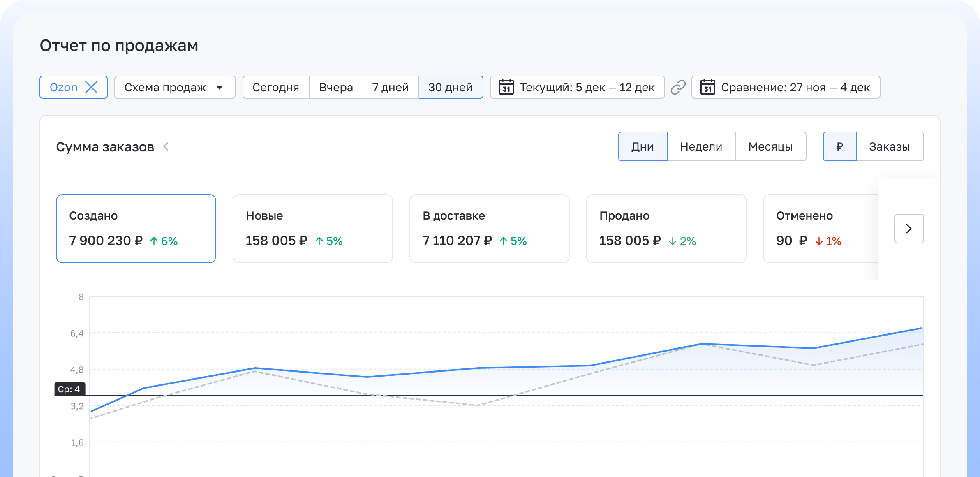Click calendar icon in Сравнение date picker
This screenshot has width=980, height=477.
(707, 87)
